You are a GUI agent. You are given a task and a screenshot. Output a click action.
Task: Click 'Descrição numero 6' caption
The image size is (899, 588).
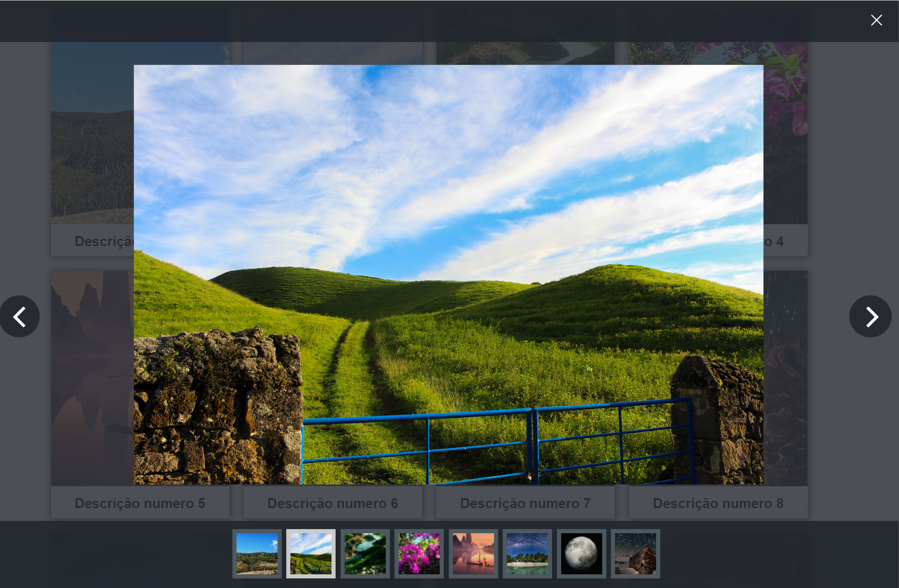pos(333,503)
